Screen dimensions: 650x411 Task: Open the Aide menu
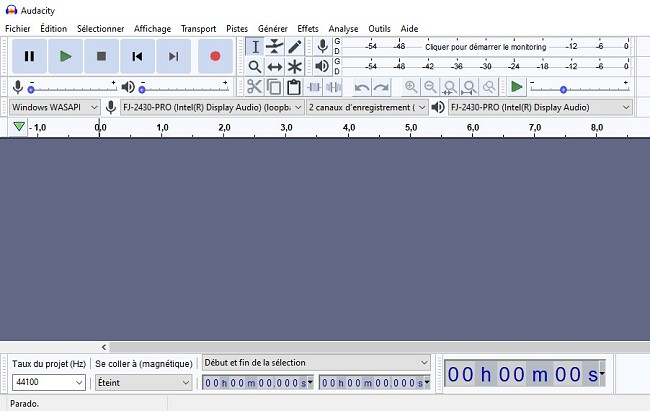tap(409, 29)
